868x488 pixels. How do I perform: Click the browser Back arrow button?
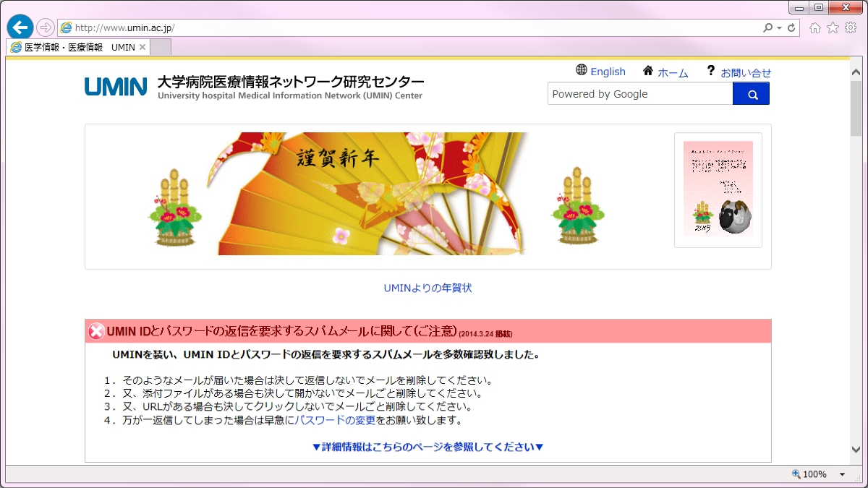20,27
